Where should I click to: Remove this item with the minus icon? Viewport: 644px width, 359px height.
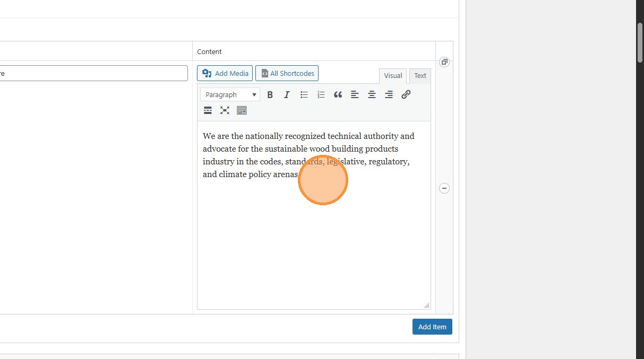click(x=444, y=188)
